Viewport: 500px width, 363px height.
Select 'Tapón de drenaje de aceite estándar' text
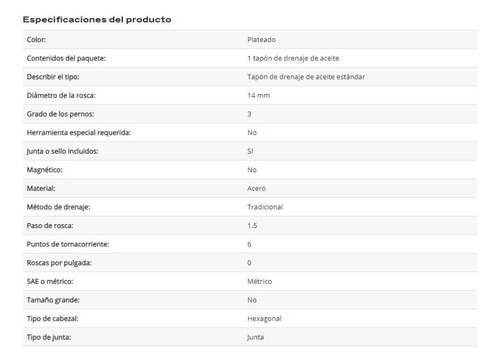[x=306, y=77]
